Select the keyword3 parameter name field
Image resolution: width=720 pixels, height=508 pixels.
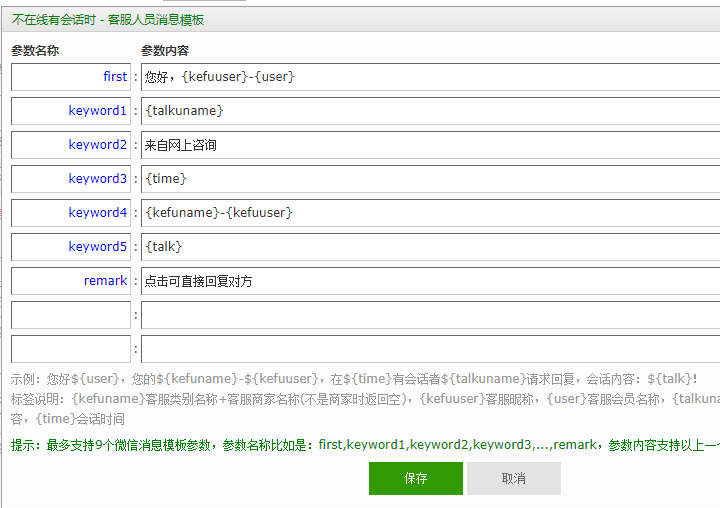(71, 179)
